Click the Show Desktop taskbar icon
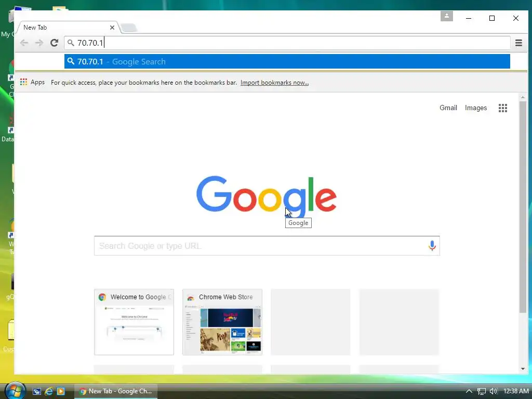 click(x=37, y=391)
